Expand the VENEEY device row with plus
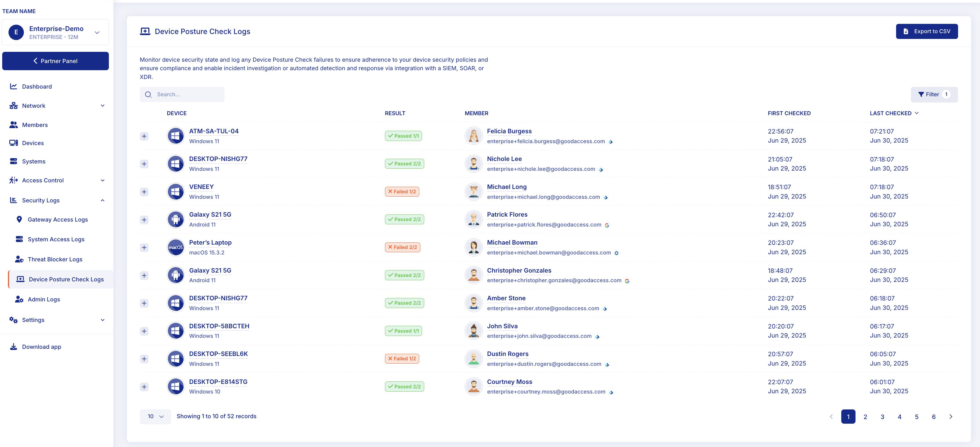The width and height of the screenshot is (980, 447). pos(144,192)
